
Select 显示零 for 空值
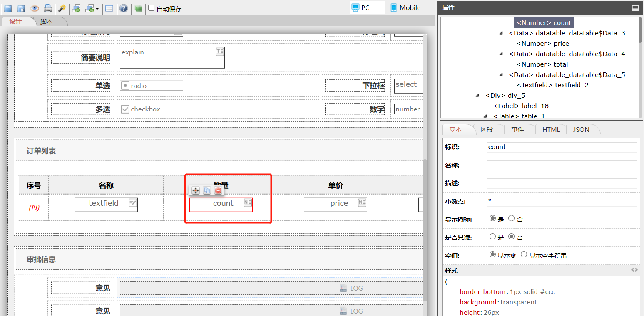click(x=492, y=255)
